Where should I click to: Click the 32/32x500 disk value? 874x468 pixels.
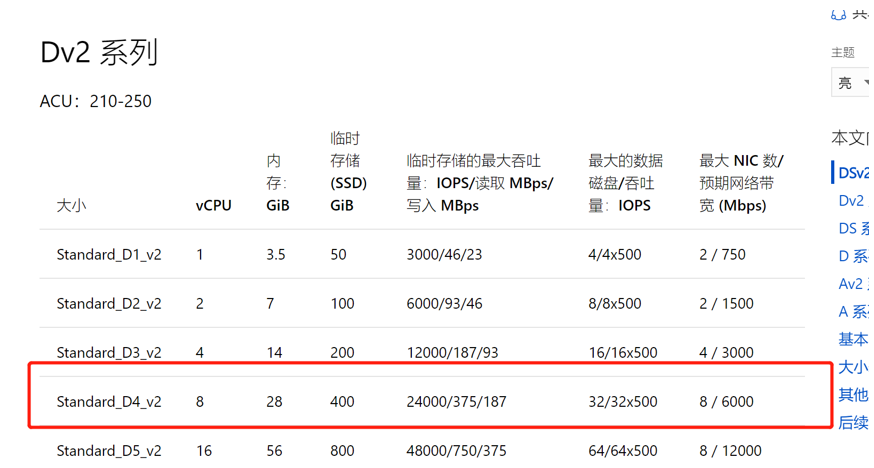tap(623, 402)
